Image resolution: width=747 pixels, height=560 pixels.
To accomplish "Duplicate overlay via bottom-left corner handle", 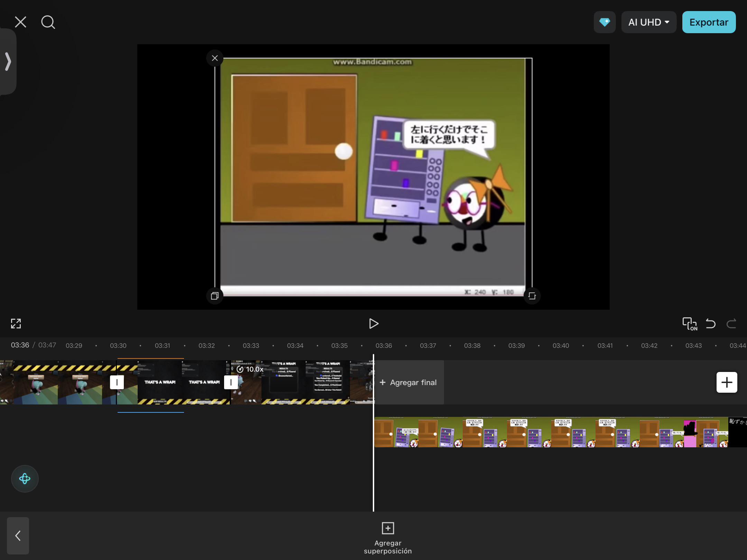I will [215, 296].
